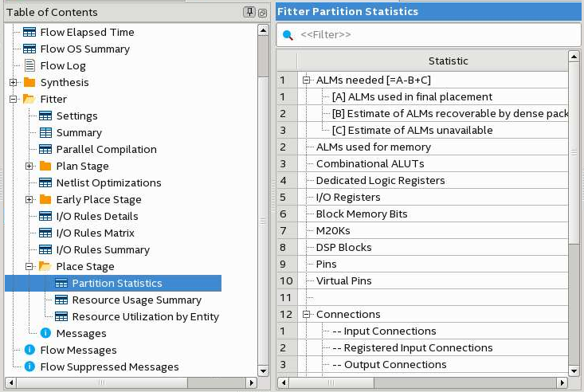Expand the Plan Stage folder
Viewport: 584px width, 392px height.
(x=29, y=166)
